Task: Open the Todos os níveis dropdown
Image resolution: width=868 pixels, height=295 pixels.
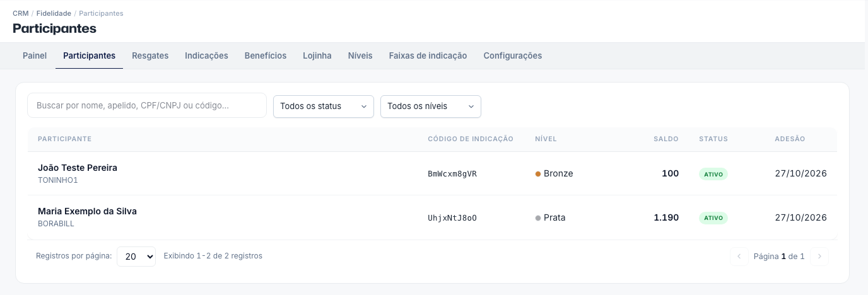Action: tap(431, 107)
